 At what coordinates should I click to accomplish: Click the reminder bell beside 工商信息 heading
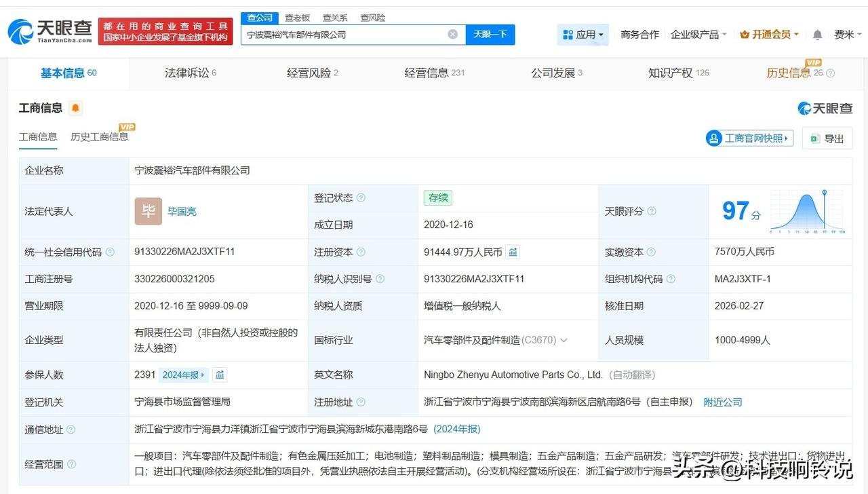[75, 107]
